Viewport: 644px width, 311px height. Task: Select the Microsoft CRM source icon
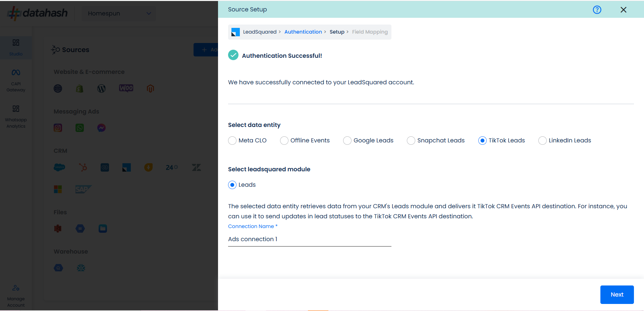pos(58,189)
